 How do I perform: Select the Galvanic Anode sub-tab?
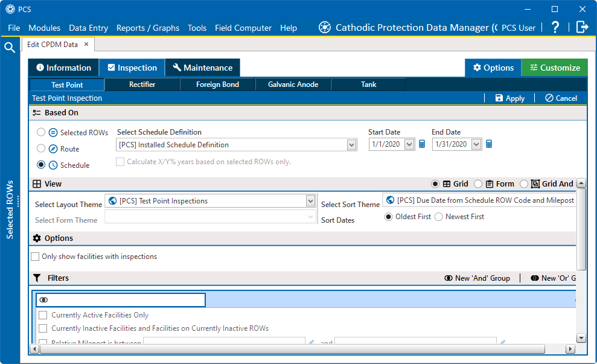pyautogui.click(x=293, y=85)
